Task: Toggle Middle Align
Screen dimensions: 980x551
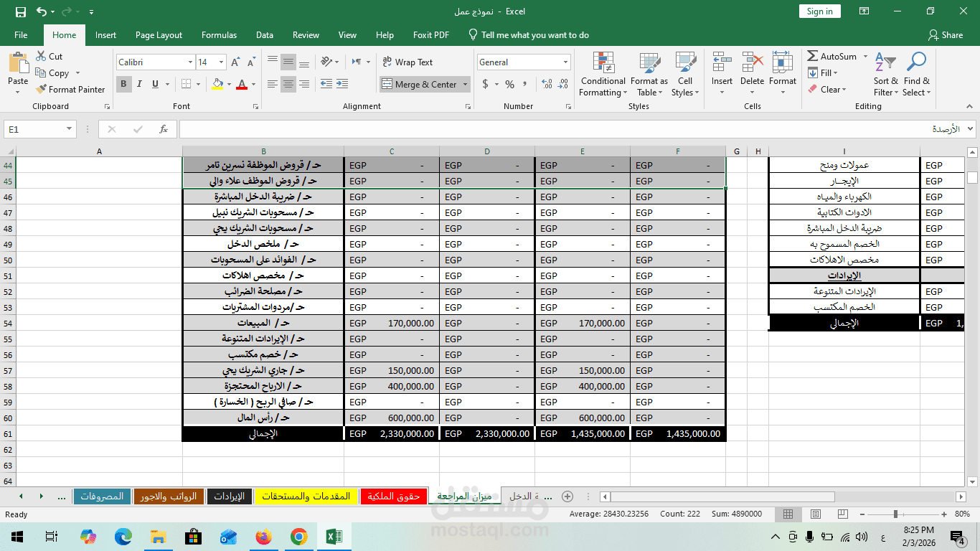Action: pyautogui.click(x=288, y=62)
